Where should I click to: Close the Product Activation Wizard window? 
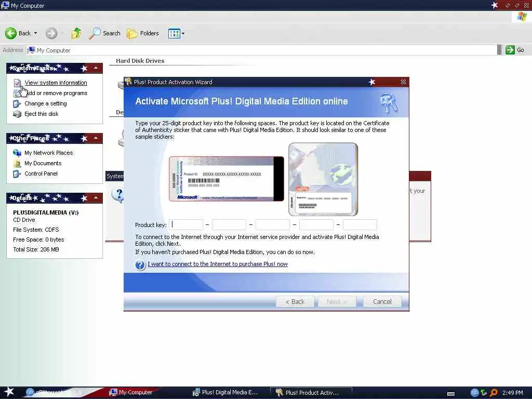coord(403,82)
